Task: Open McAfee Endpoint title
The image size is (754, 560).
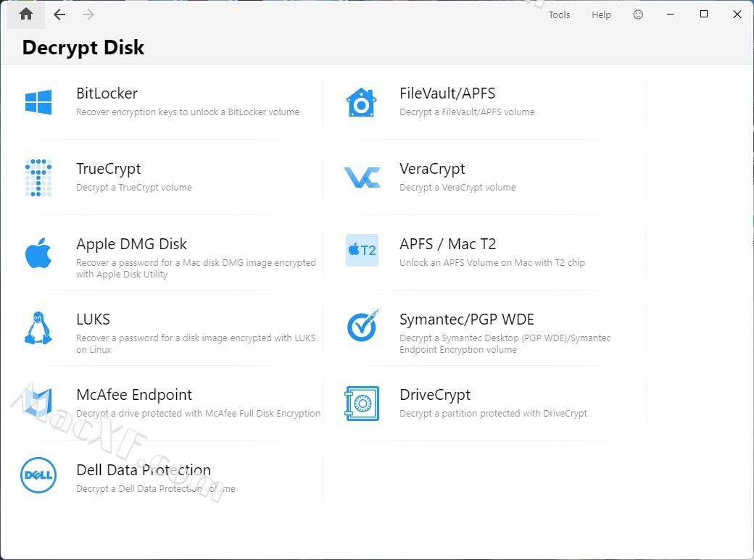Action: tap(134, 395)
